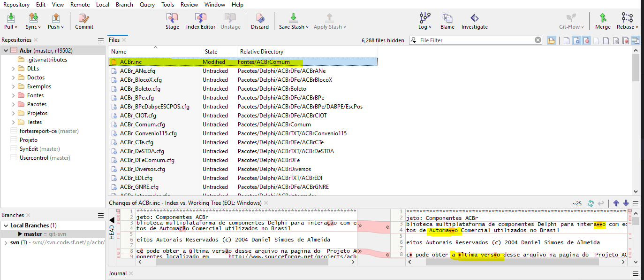
Task: Open the Remote menu
Action: (80, 5)
